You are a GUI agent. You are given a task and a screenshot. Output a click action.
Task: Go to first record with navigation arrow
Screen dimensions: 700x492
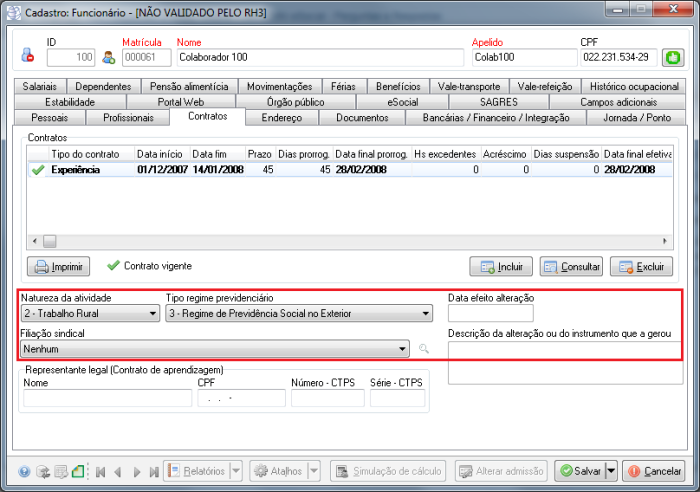99,471
